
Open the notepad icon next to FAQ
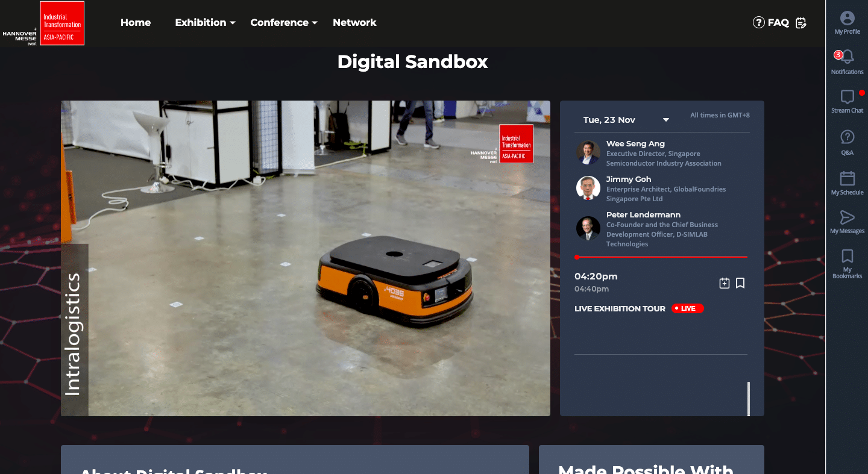click(x=801, y=22)
